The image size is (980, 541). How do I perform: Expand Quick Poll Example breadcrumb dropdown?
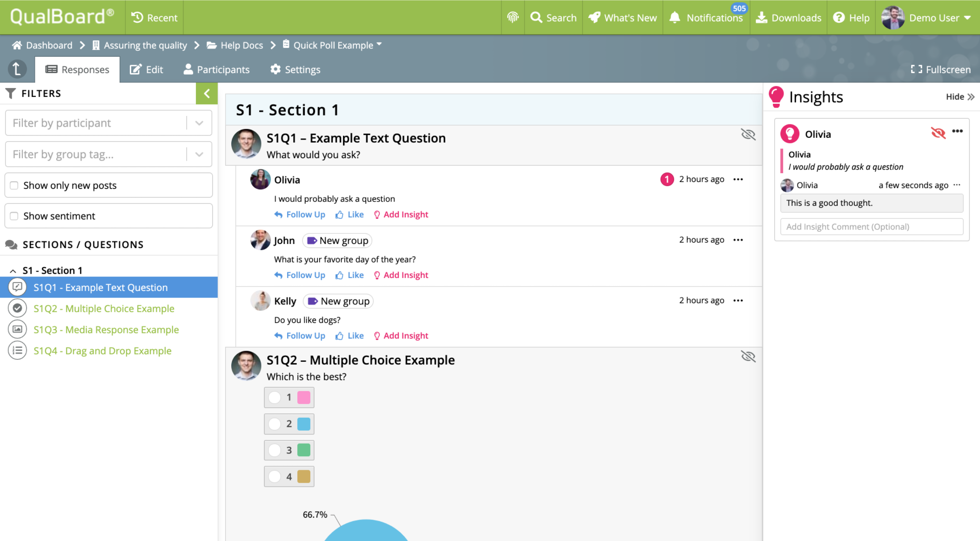(379, 45)
